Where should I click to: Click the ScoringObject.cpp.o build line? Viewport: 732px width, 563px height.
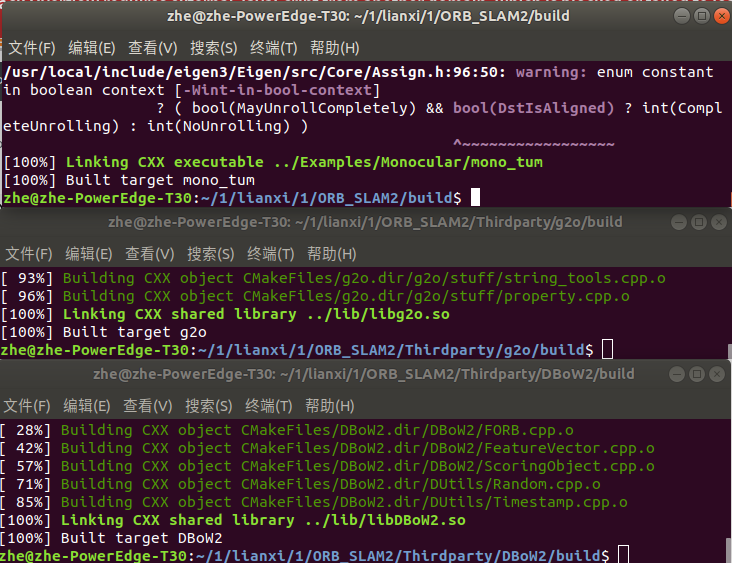(x=327, y=466)
